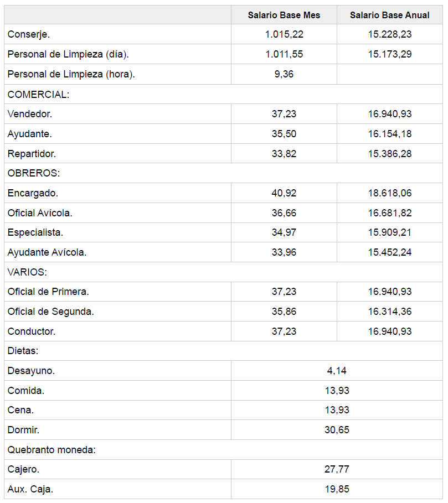Select the Conserje row label
The image size is (448, 503).
29,34
